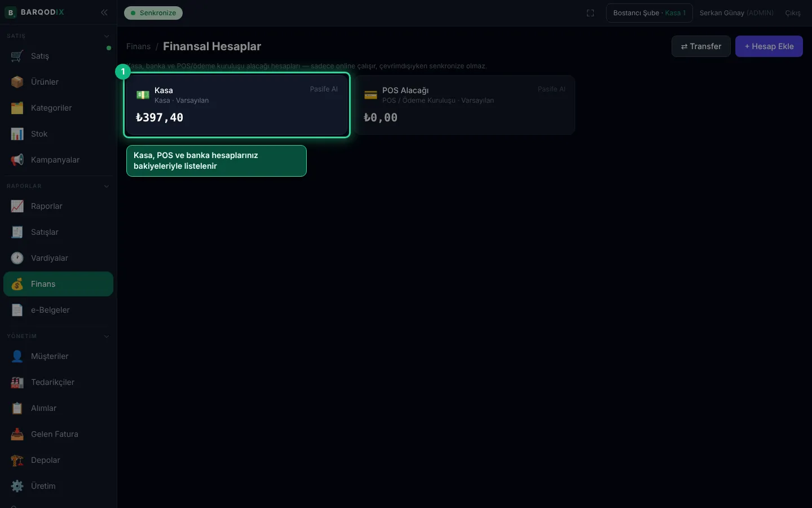
Task: Go to Raporlar menu item
Action: [58, 206]
